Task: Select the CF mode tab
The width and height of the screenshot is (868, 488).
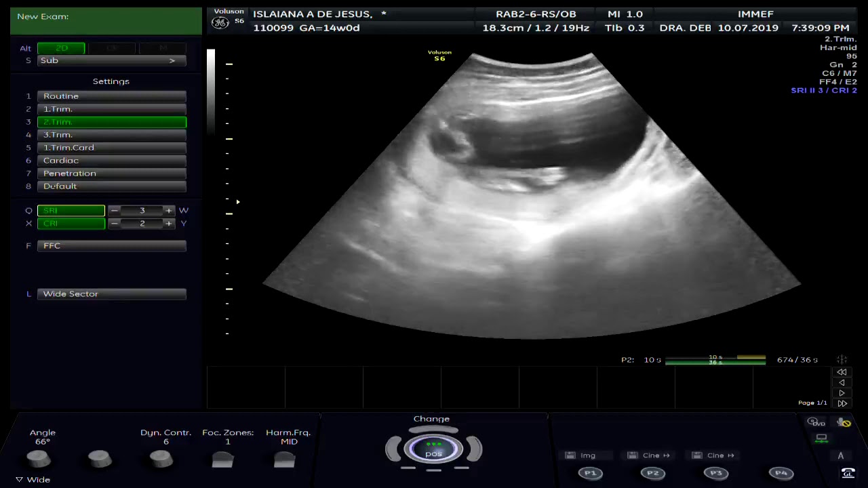Action: (x=112, y=48)
